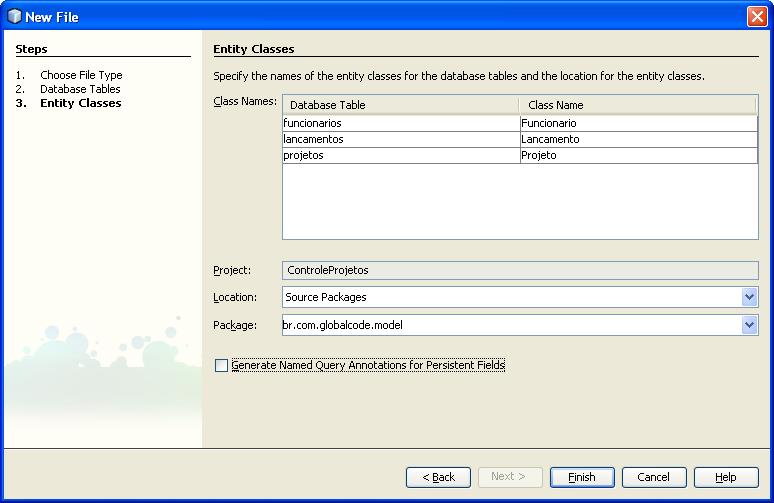Click the Class Name column header
The height and width of the screenshot is (503, 774).
click(637, 105)
